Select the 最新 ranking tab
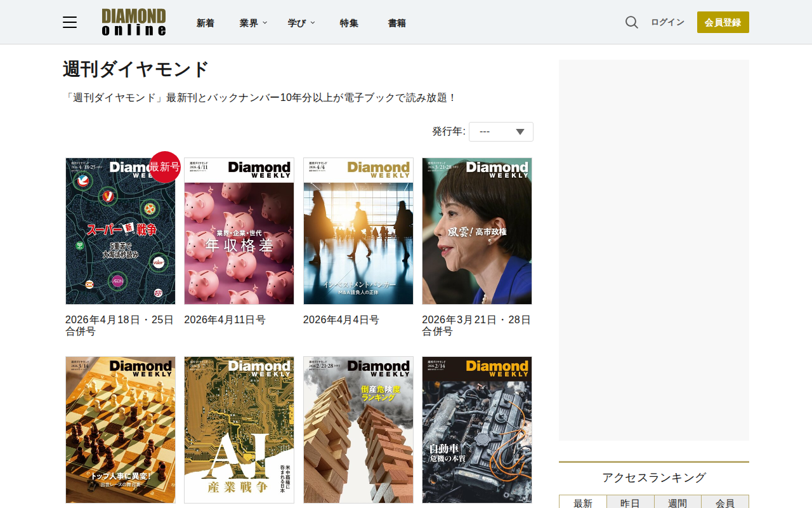Viewport: 812px width, 508px height. tap(583, 502)
